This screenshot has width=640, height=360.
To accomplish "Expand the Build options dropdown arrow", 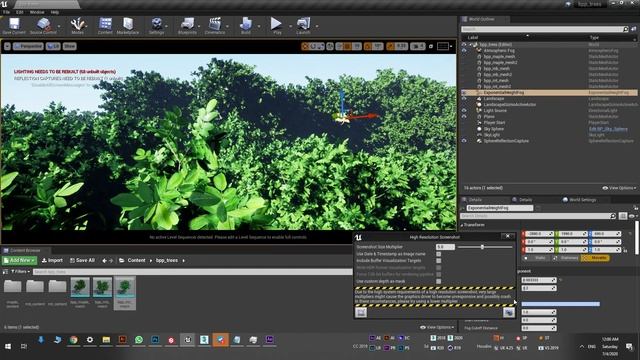I will pyautogui.click(x=259, y=26).
